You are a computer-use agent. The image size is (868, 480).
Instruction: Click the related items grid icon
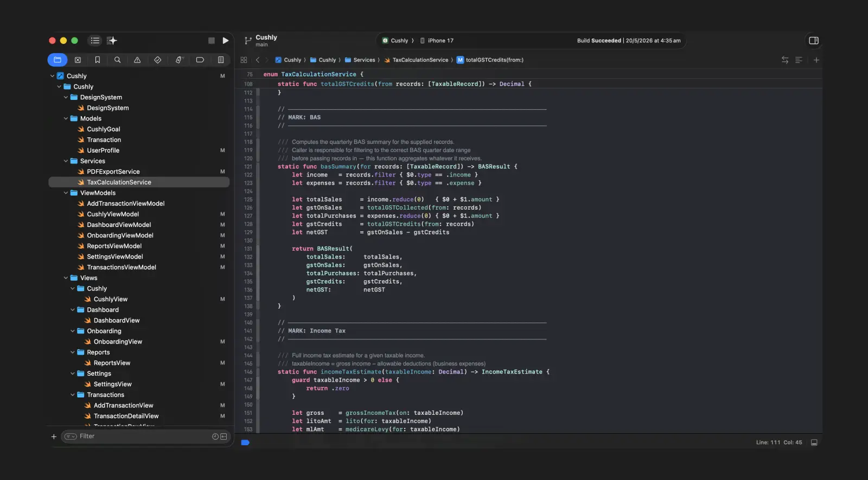coord(244,60)
